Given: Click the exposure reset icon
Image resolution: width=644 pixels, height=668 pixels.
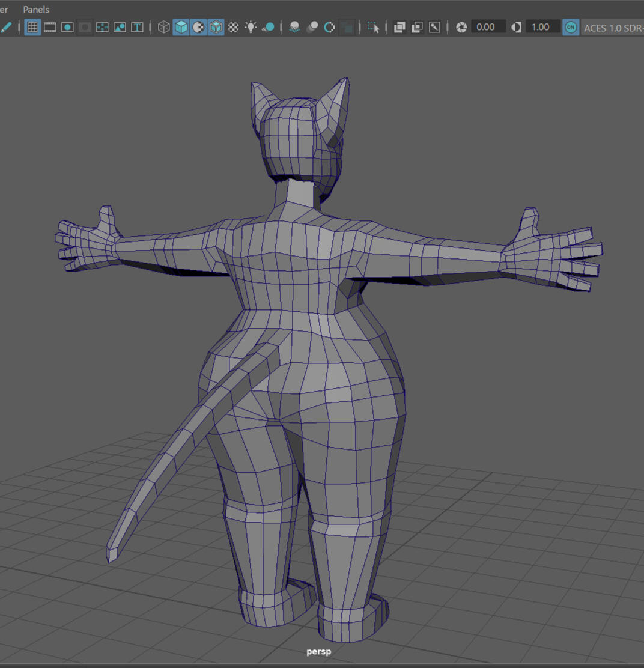Looking at the screenshot, I should (x=461, y=27).
